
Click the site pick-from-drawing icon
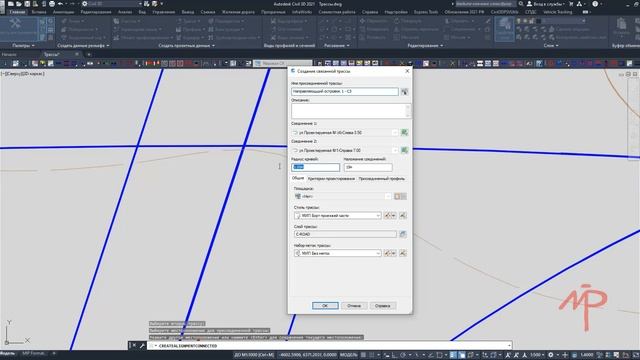400,197
